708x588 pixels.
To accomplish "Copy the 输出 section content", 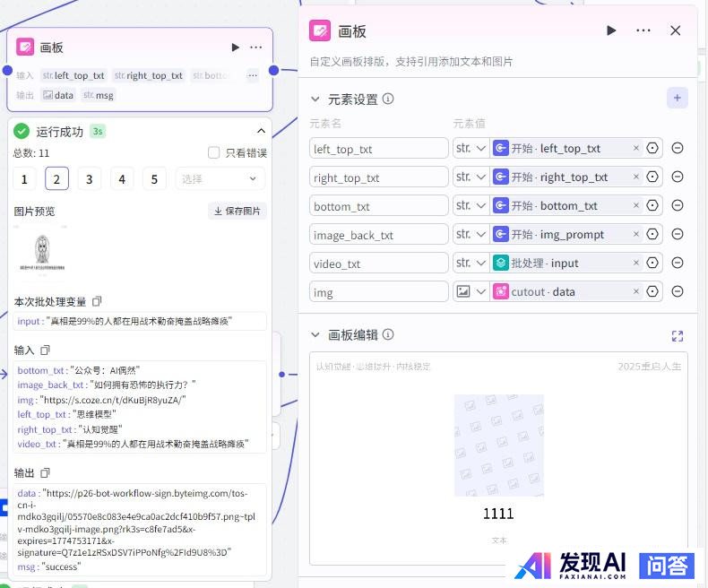I will (x=45, y=472).
